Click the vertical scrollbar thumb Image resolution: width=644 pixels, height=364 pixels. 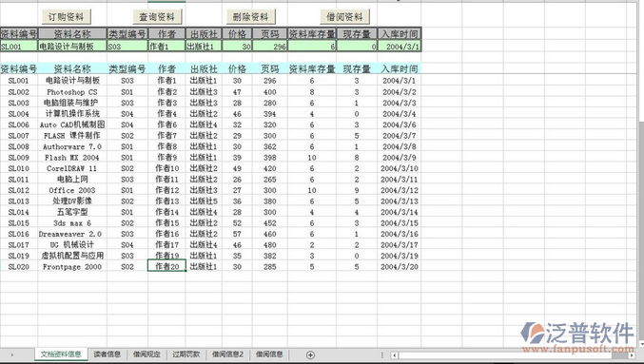641,230
